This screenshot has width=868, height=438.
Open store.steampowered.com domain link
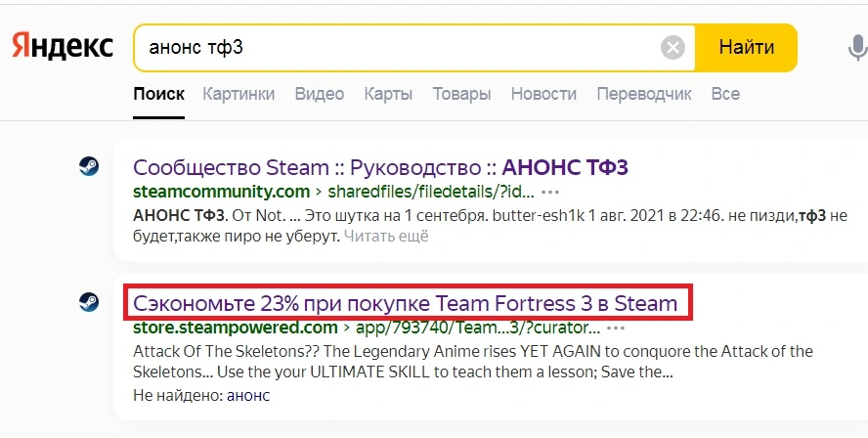pyautogui.click(x=236, y=328)
